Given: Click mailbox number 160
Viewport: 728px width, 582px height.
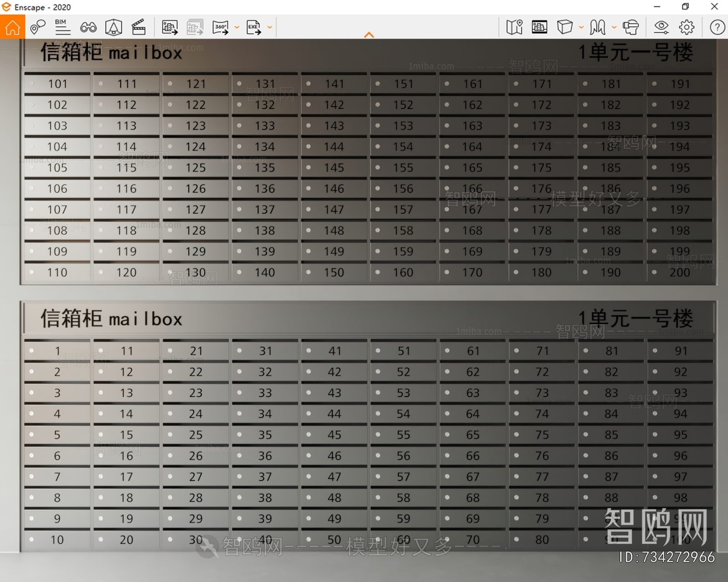Looking at the screenshot, I should pyautogui.click(x=403, y=272).
